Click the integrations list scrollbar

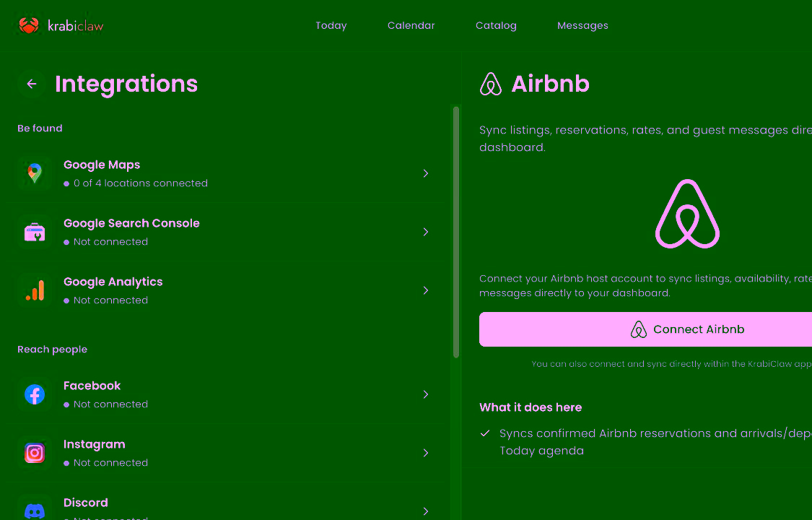point(455,232)
